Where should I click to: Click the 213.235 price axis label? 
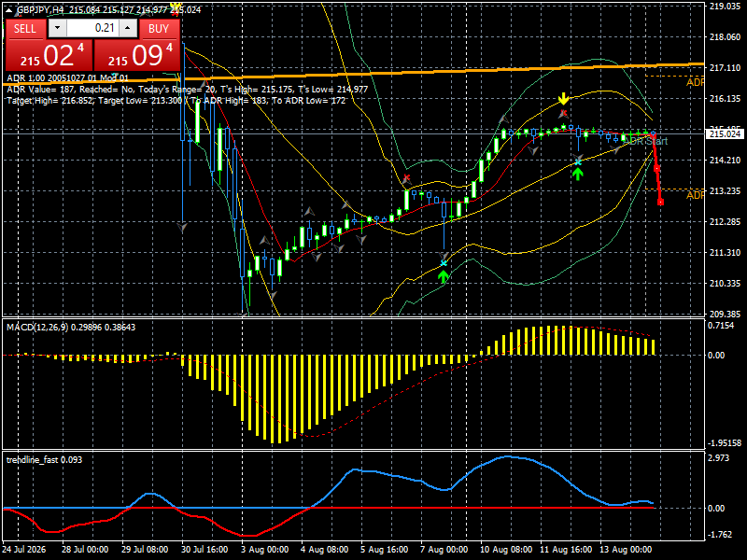tap(725, 191)
